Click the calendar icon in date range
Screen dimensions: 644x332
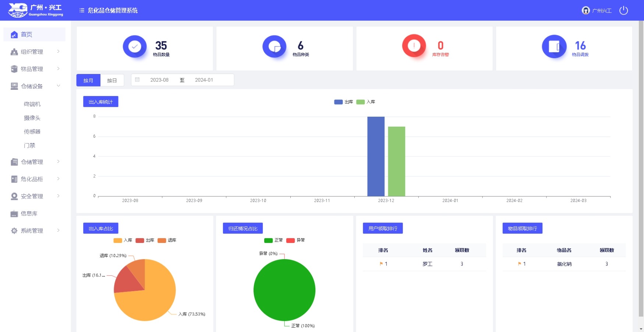(137, 80)
